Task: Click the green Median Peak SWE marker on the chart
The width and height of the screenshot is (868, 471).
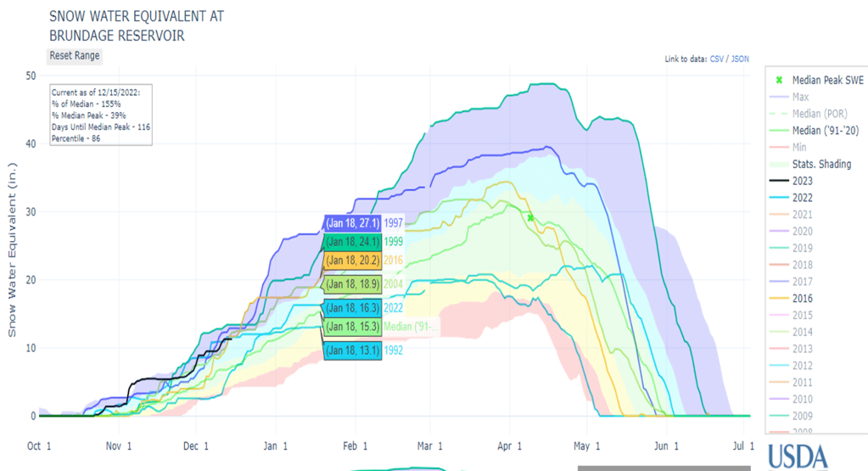Action: tap(531, 218)
